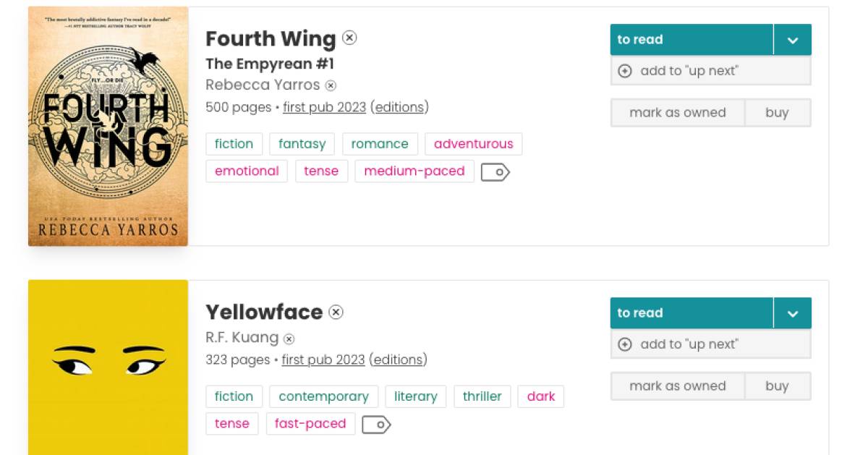Click the remove icon beside R.F. Kuang
Image resolution: width=868 pixels, height=455 pixels.
click(x=289, y=339)
